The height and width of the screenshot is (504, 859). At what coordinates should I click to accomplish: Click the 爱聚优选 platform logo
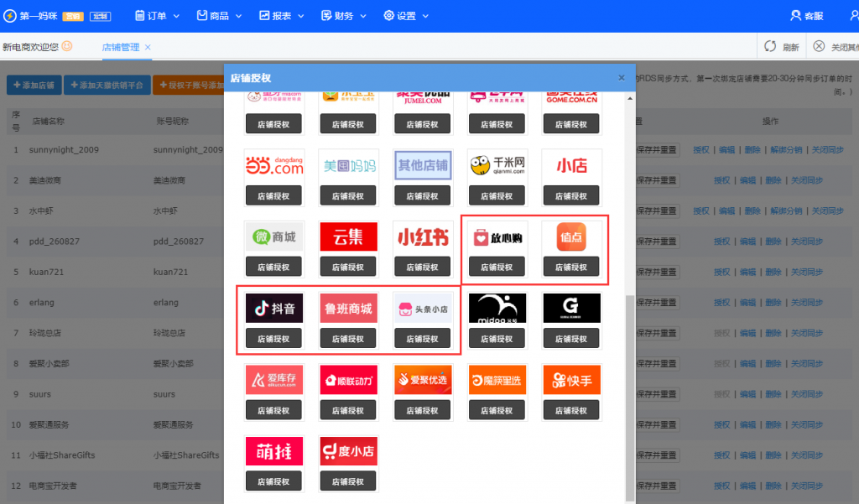(423, 380)
